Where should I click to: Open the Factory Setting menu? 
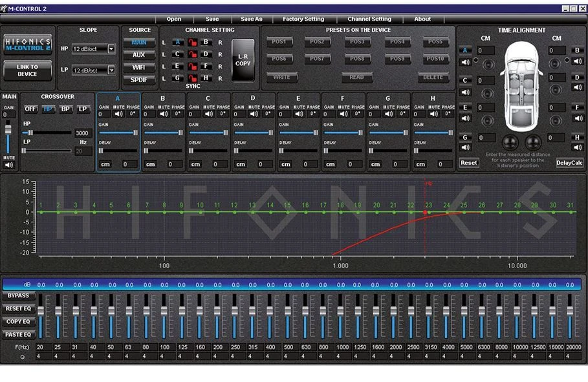click(304, 19)
